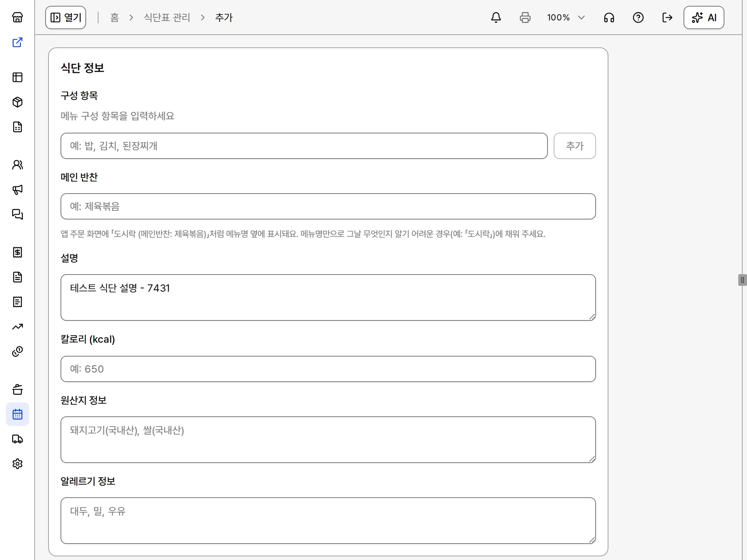Open headset support icon

click(x=609, y=17)
